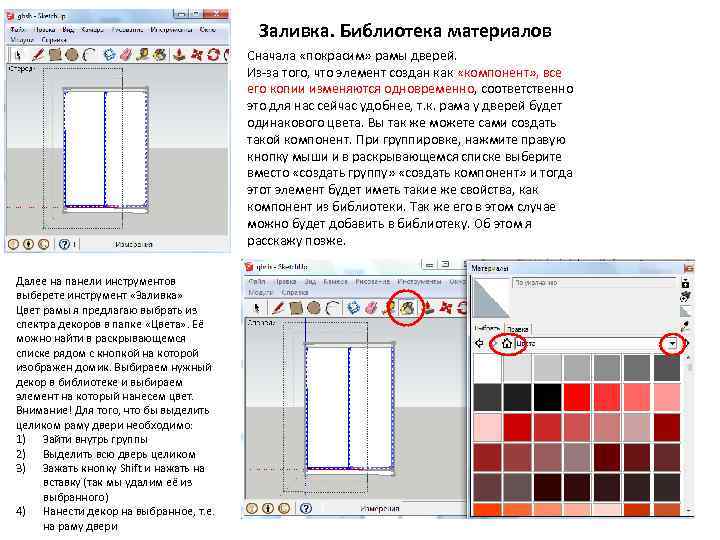Choose the Rectangle tool in lower SketchUp window

[295, 307]
